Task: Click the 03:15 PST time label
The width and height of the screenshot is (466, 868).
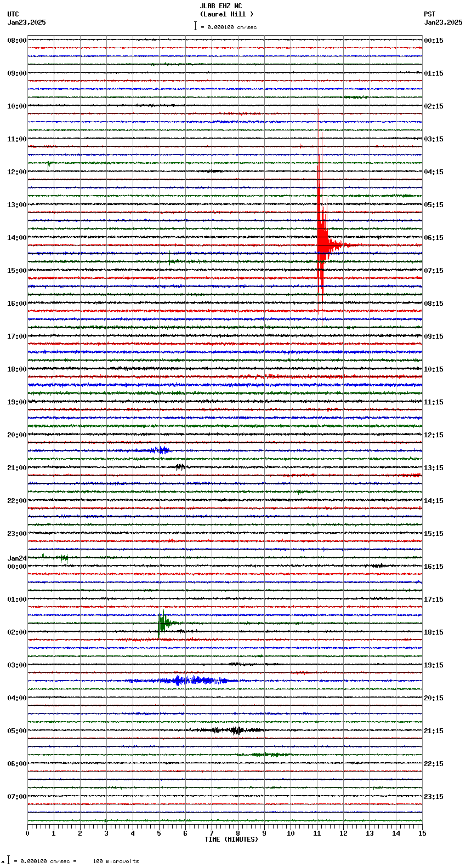Action: (434, 139)
